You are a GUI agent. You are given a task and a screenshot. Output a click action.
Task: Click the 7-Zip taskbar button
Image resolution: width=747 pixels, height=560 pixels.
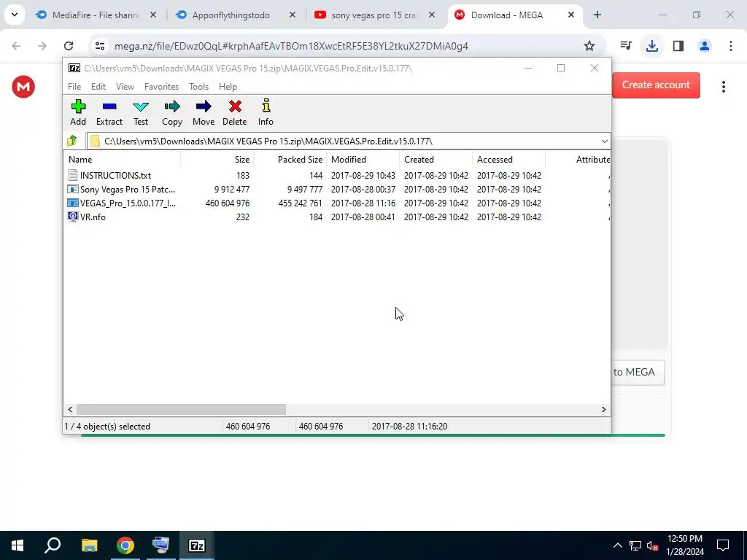[x=197, y=545]
